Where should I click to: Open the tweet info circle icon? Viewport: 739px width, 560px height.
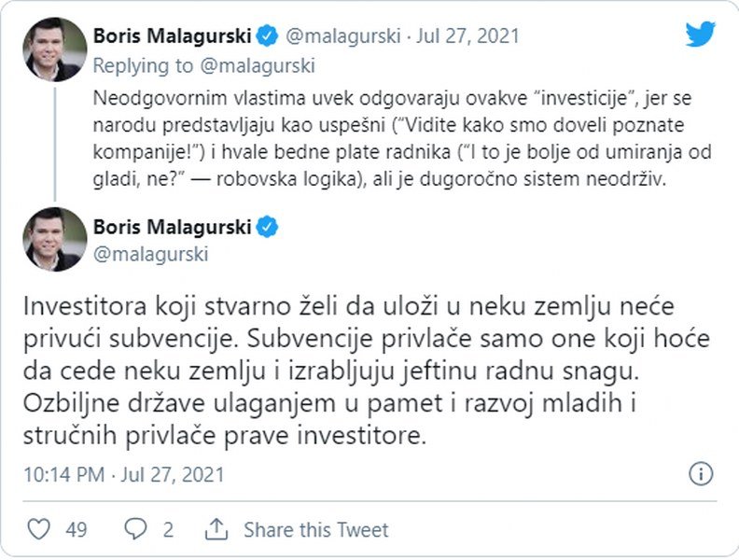pyautogui.click(x=701, y=473)
